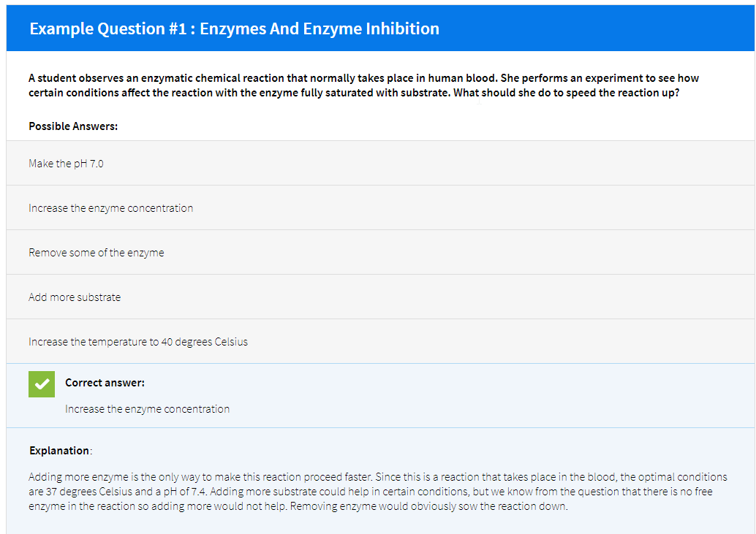The width and height of the screenshot is (756, 534).
Task: Click the "Correct answer:" label
Action: point(99,382)
